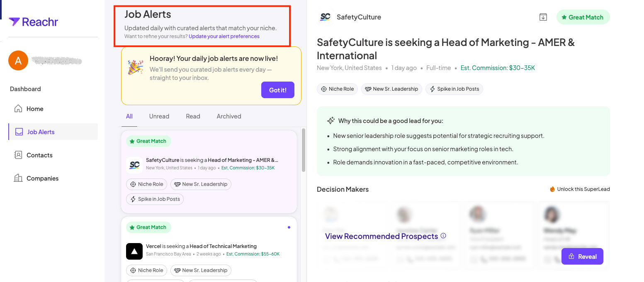This screenshot has height=282, width=644.
Task: Click the sparkle icon beside Why this could be
Action: [331, 121]
